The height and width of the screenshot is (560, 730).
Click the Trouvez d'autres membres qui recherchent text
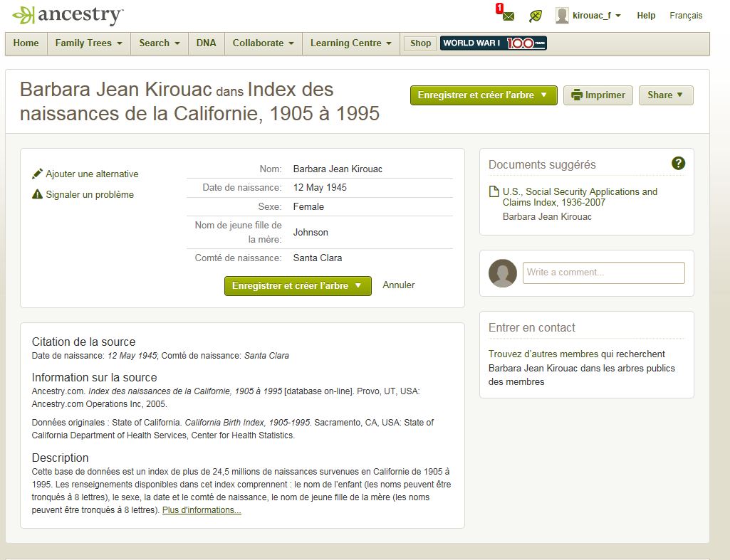[x=576, y=354]
